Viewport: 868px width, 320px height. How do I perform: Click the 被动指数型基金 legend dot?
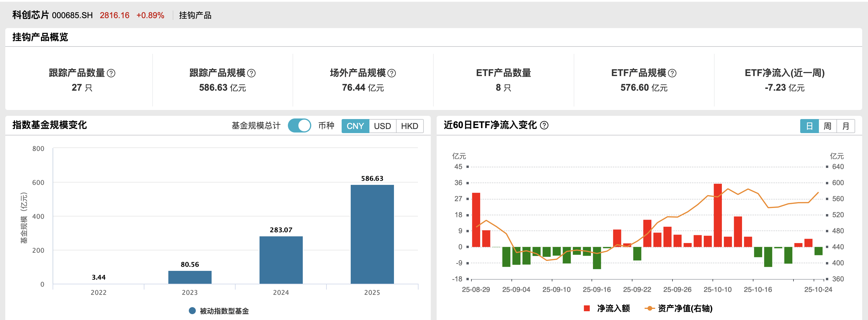pos(192,311)
